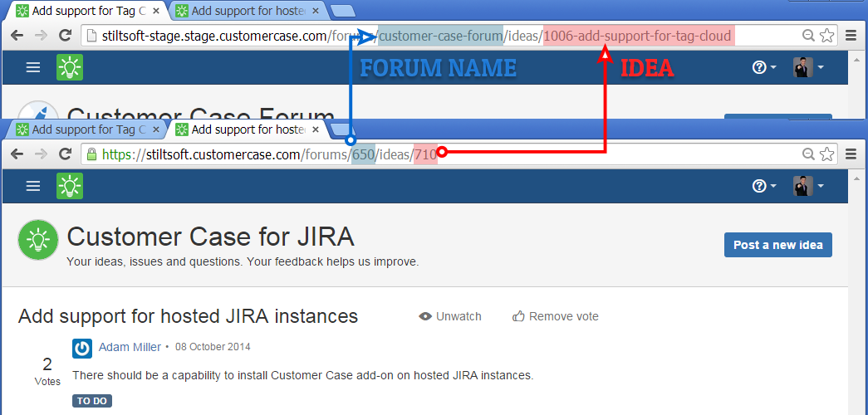The width and height of the screenshot is (868, 415).
Task: Click Post a new idea button
Action: point(777,245)
